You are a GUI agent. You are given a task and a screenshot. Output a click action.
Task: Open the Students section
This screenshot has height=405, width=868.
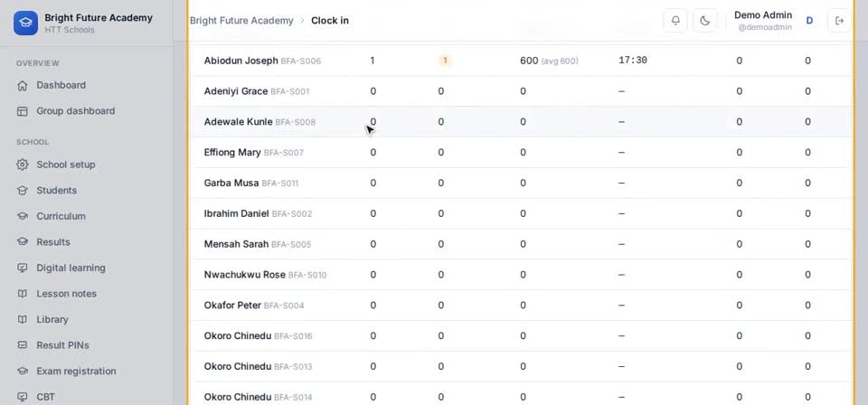coord(56,191)
